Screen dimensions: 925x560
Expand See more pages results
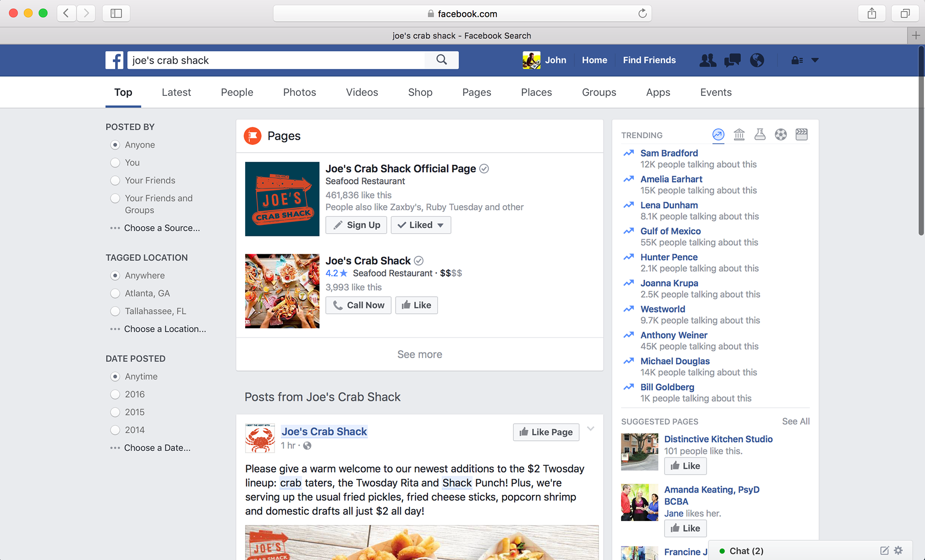[420, 354]
